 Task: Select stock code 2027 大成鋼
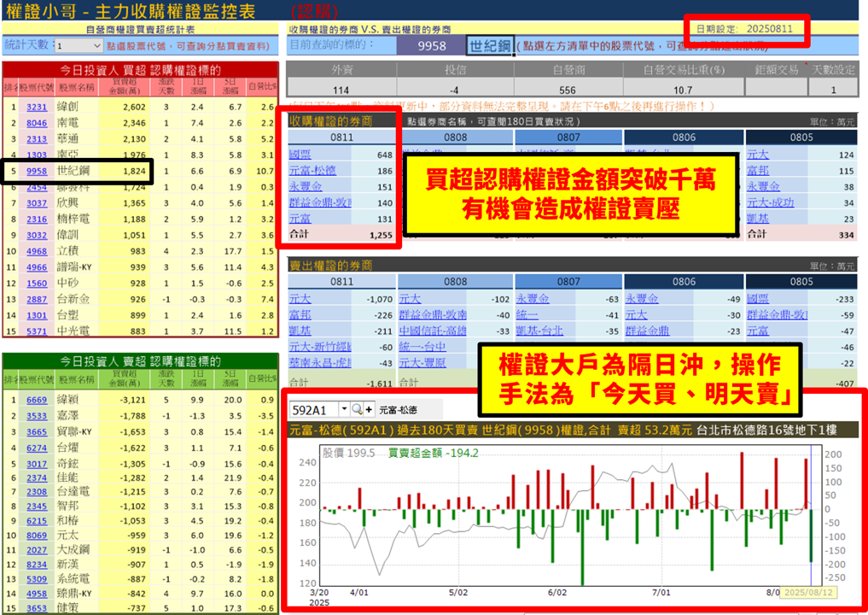[x=37, y=550]
